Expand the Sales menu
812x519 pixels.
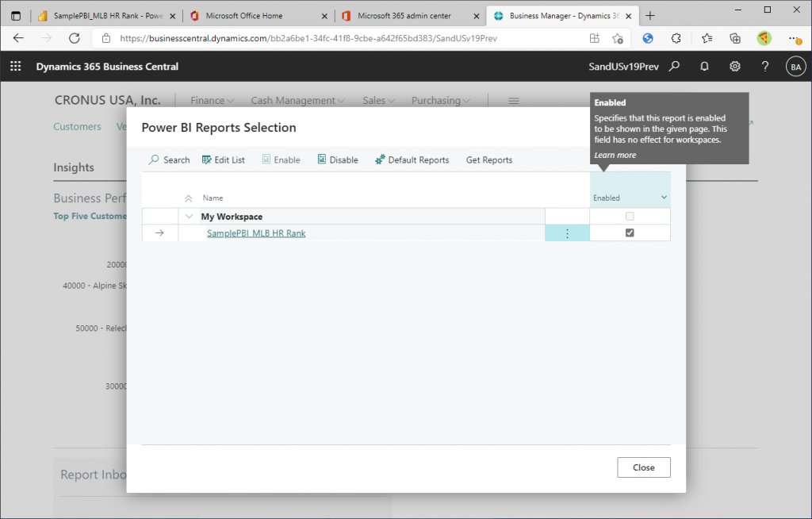click(x=378, y=101)
